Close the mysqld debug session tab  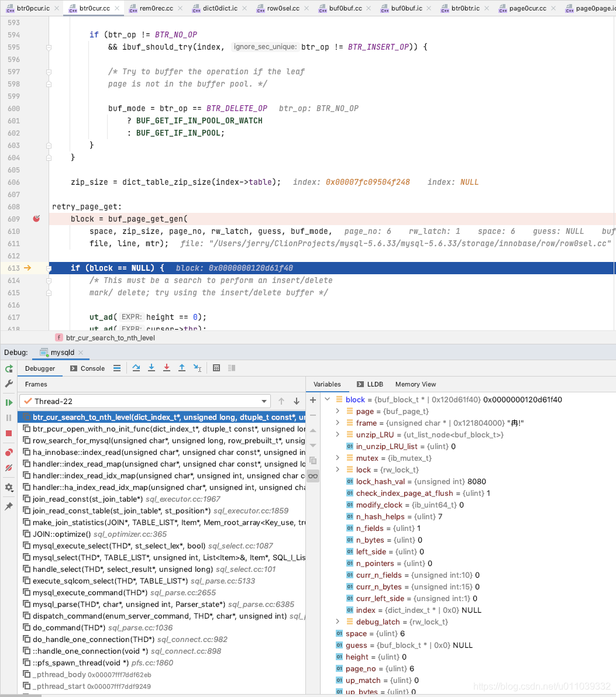pos(81,353)
